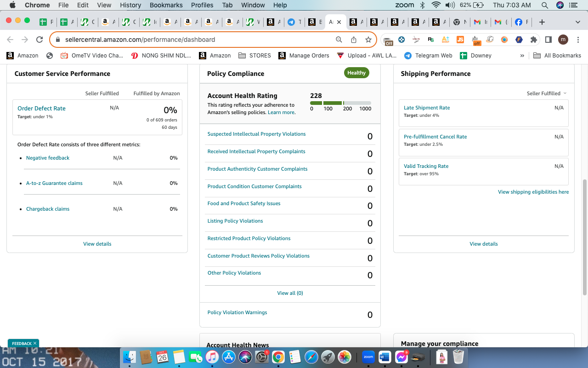Click View shipping eligibilities here
The image size is (588, 368).
[x=533, y=192]
